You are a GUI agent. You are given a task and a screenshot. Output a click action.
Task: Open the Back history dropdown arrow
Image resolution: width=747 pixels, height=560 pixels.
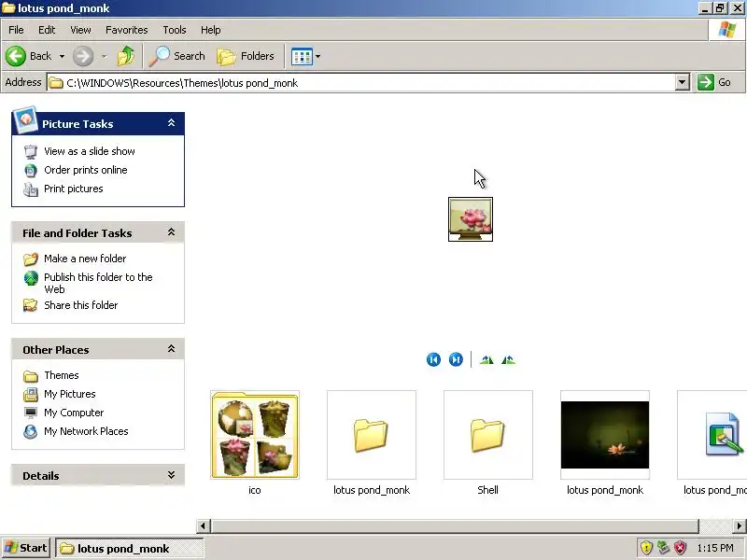coord(62,56)
